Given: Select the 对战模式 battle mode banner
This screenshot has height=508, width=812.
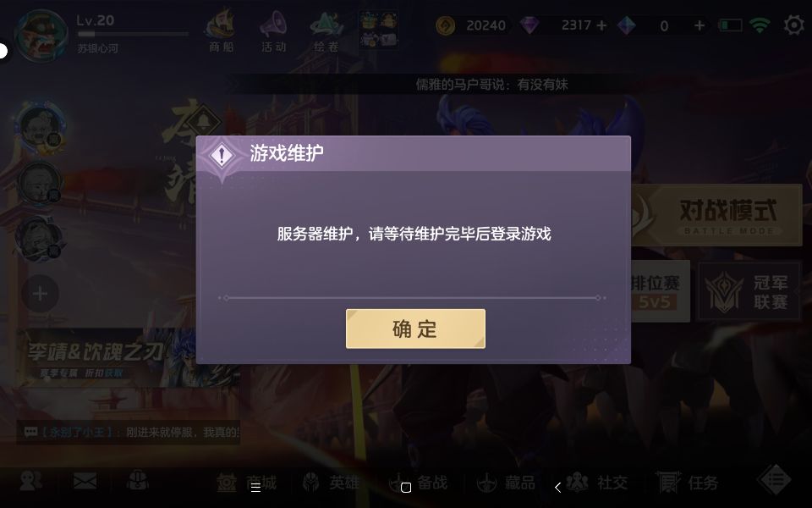Looking at the screenshot, I should pos(716,215).
